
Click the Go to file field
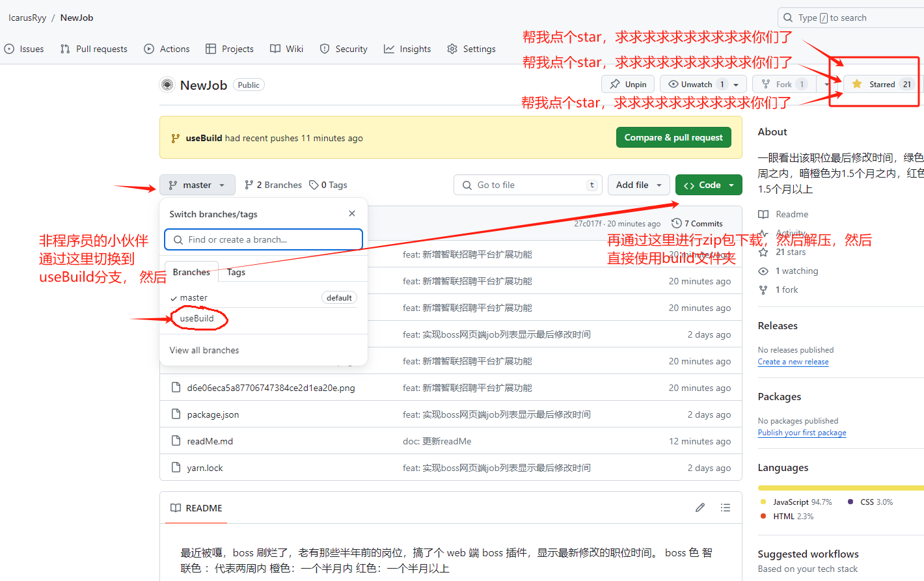(528, 185)
